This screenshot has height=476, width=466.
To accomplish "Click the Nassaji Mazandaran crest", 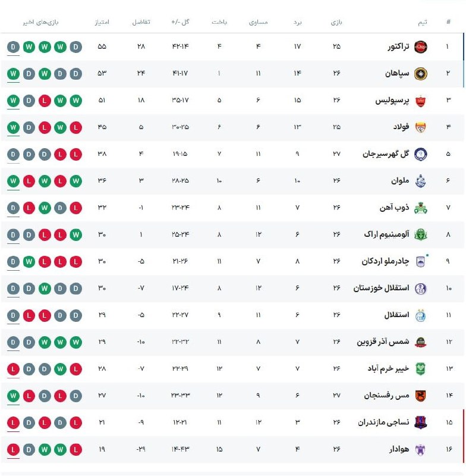I will [x=420, y=422].
